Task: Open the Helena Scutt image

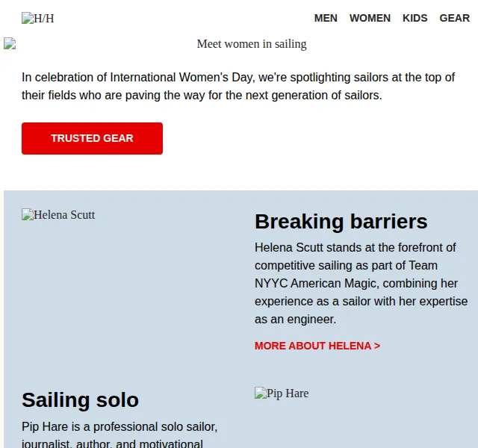Action: pos(58,215)
